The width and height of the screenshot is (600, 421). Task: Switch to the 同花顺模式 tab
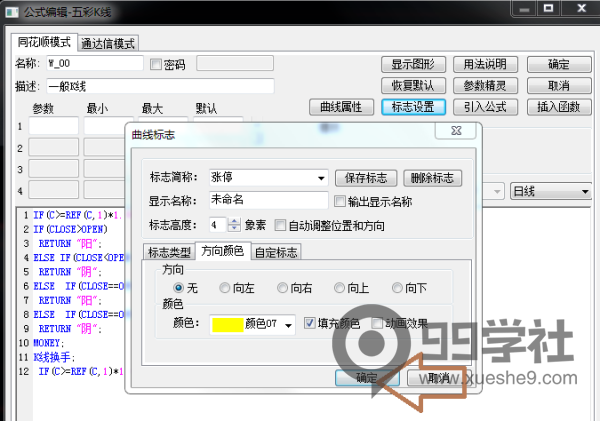pos(44,42)
